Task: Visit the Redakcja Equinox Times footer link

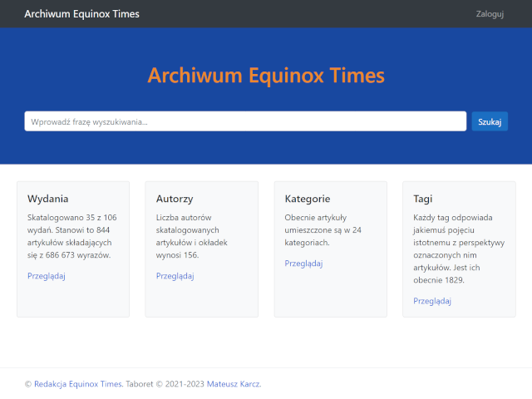Action: [x=78, y=384]
